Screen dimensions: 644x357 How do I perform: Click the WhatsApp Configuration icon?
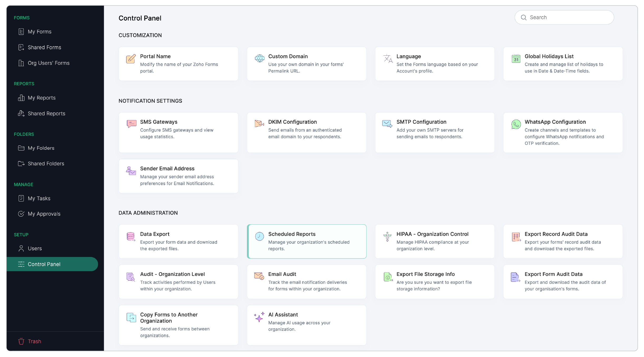pyautogui.click(x=516, y=124)
